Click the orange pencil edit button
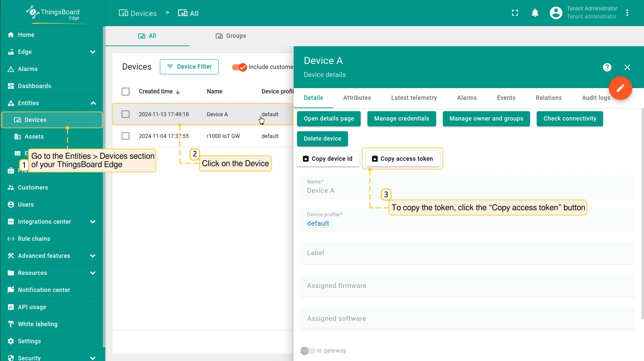Screen dimensions: 644x361 pyautogui.click(x=620, y=88)
